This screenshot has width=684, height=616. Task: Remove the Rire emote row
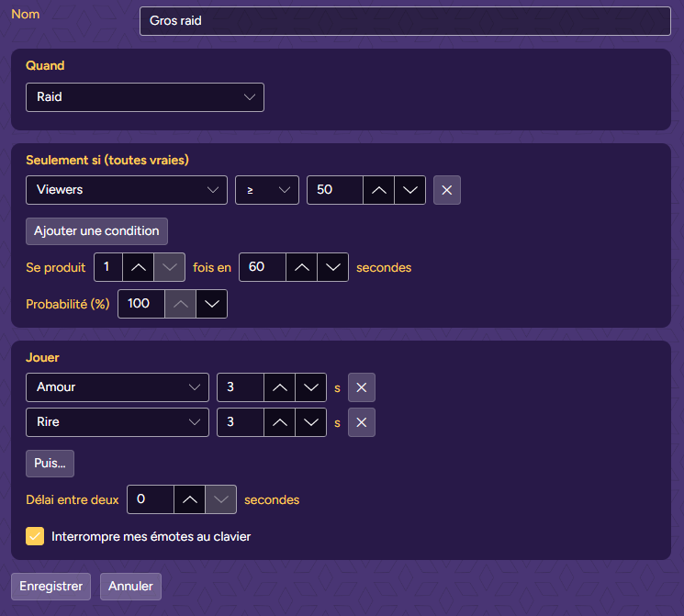coord(361,422)
